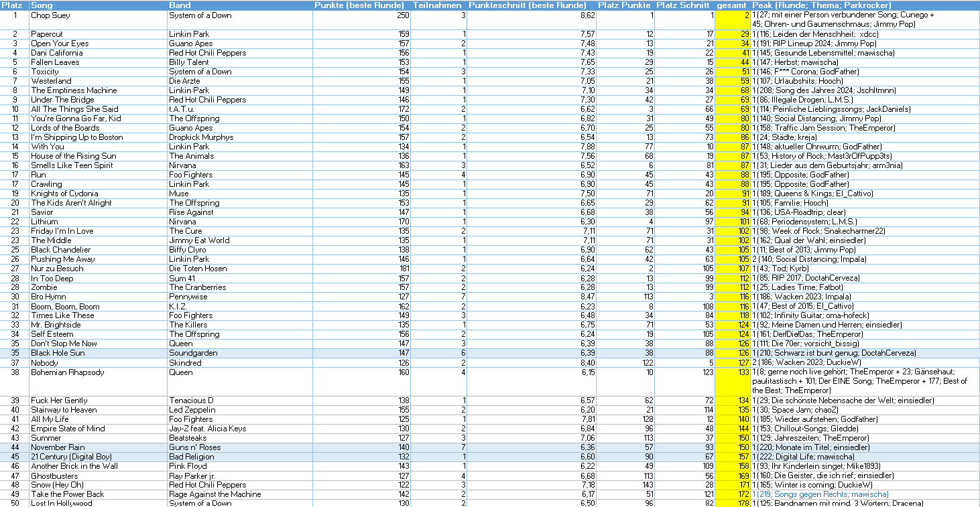Click the Chop Suey song cell

click(50, 15)
